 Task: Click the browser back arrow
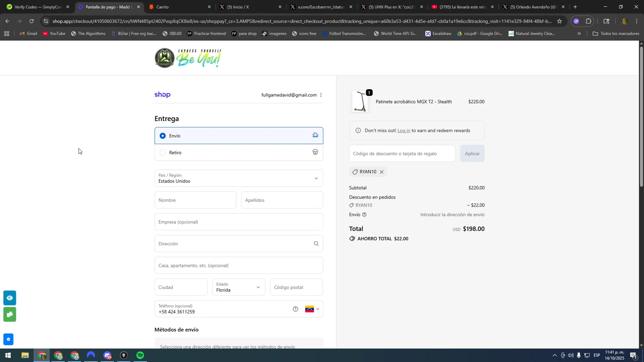coord(7,21)
